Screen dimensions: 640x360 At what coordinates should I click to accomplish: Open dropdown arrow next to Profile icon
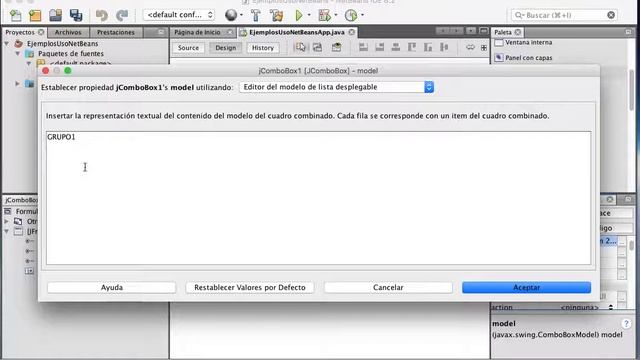point(362,15)
